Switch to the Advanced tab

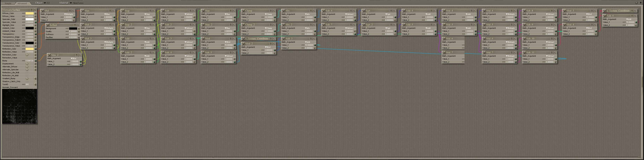coord(22,3)
